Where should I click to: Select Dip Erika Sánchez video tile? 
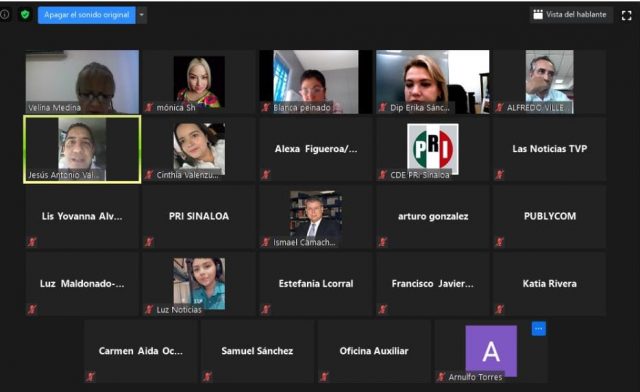pyautogui.click(x=433, y=82)
